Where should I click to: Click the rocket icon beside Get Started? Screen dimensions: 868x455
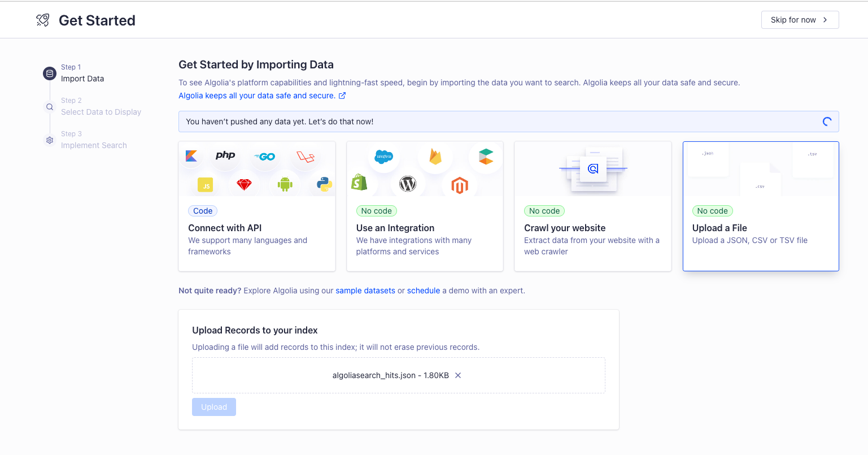click(43, 20)
